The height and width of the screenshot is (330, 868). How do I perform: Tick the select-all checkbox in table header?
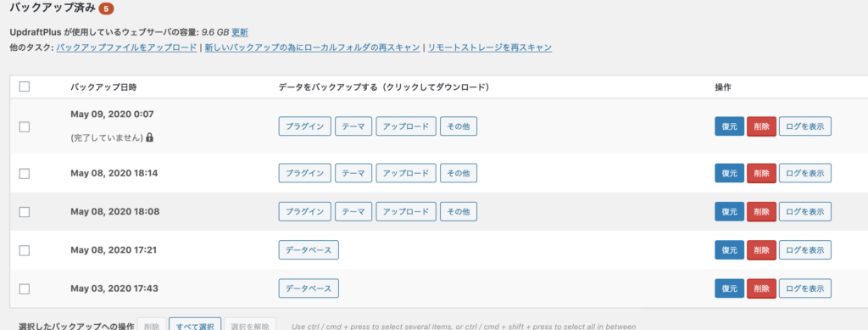[x=25, y=87]
